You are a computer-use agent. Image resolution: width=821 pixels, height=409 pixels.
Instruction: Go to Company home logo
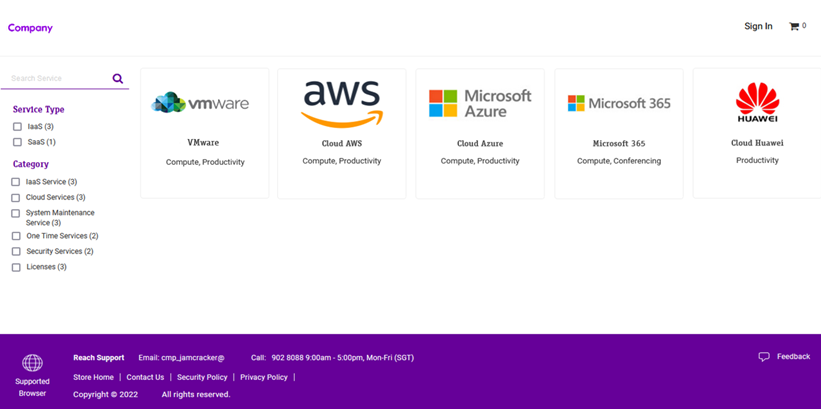[30, 28]
